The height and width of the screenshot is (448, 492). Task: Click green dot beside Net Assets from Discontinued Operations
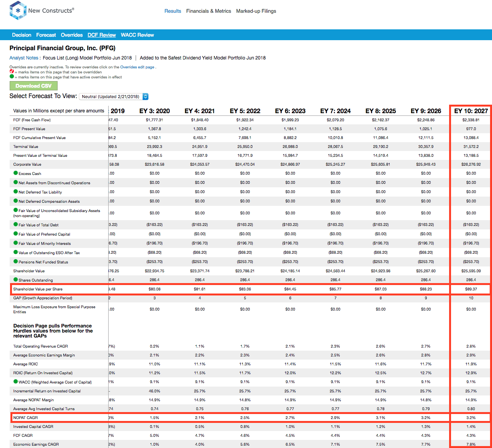tap(16, 182)
